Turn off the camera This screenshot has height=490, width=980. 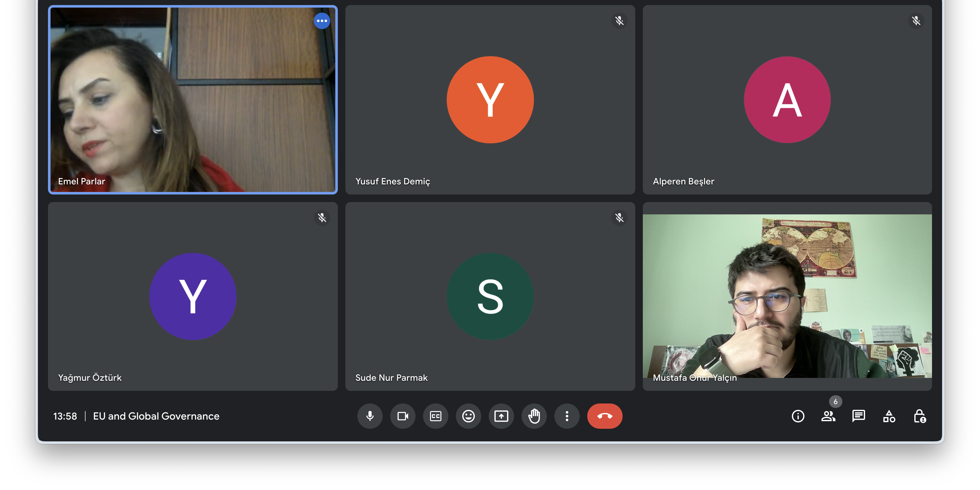pos(403,416)
